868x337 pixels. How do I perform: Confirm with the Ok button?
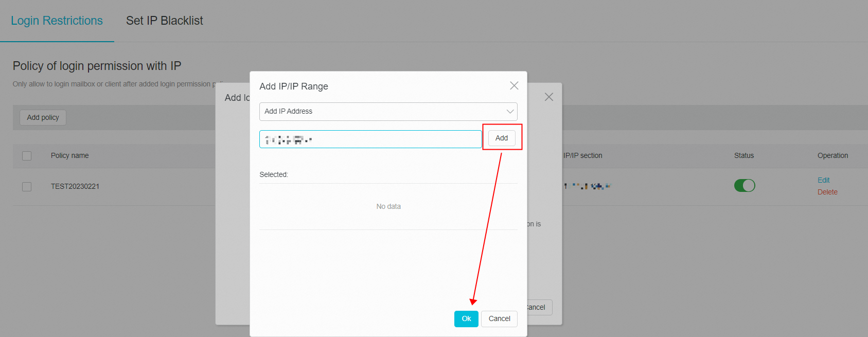pyautogui.click(x=466, y=318)
